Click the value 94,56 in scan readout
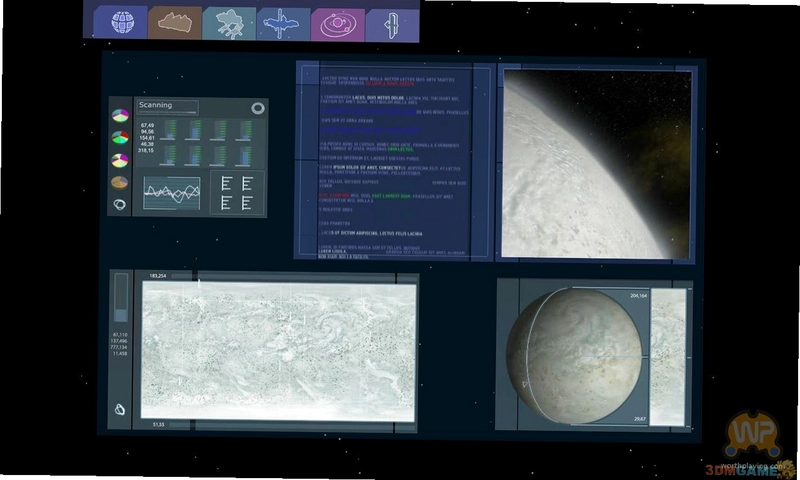The image size is (800, 480). pyautogui.click(x=147, y=132)
